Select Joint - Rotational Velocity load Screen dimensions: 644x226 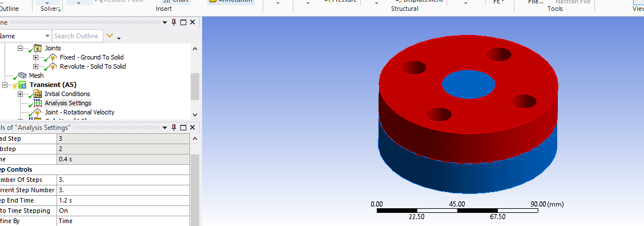79,112
